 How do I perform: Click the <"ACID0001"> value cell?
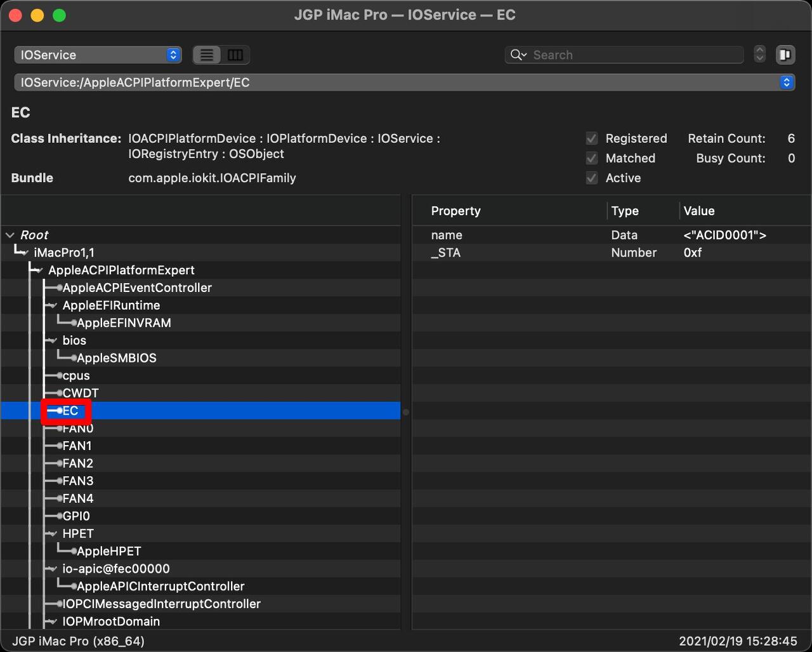[725, 235]
